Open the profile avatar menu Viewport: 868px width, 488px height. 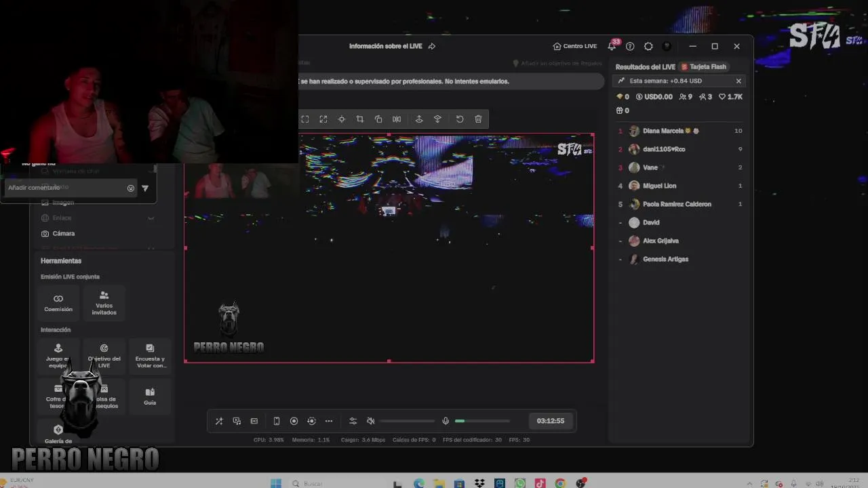pyautogui.click(x=667, y=46)
